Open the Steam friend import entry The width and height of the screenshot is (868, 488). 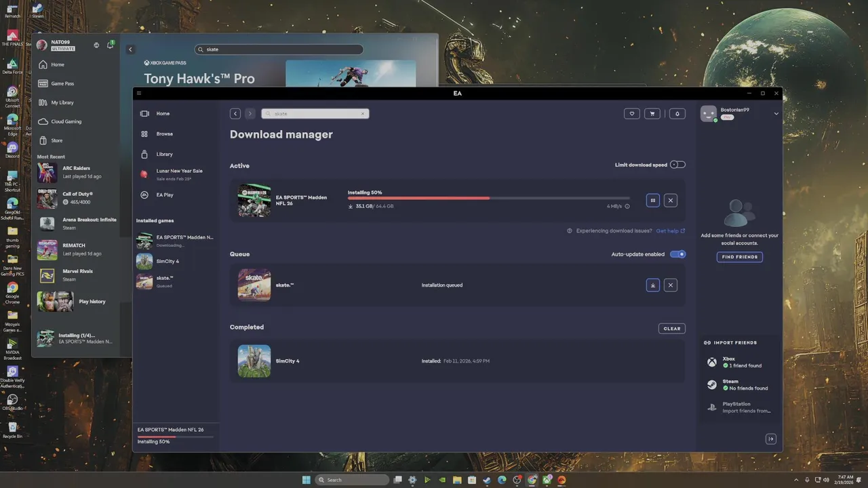(739, 385)
